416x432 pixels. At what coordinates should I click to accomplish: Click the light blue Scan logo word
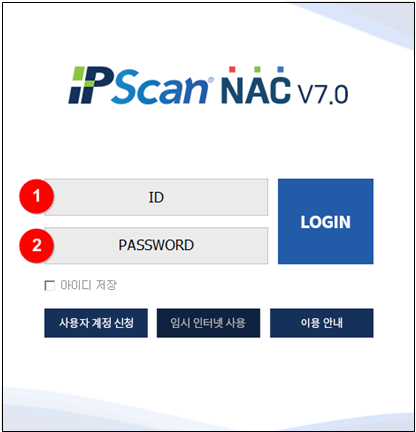tap(160, 87)
